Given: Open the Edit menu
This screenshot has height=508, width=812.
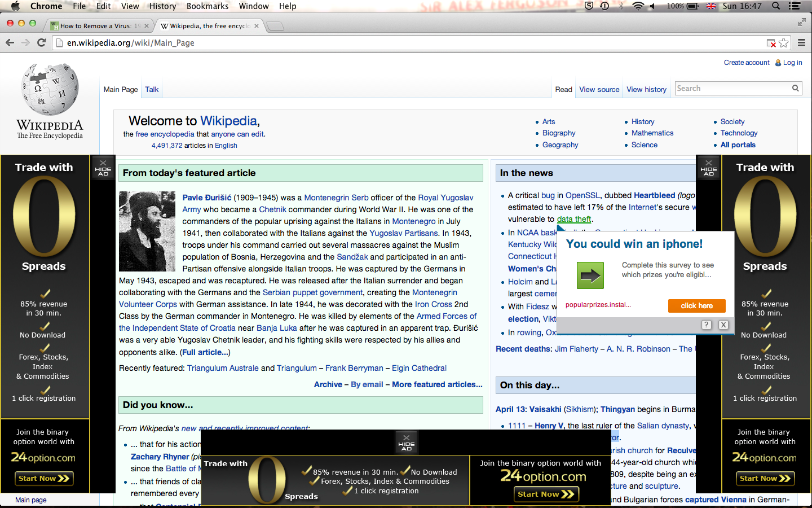Looking at the screenshot, I should tap(104, 6).
